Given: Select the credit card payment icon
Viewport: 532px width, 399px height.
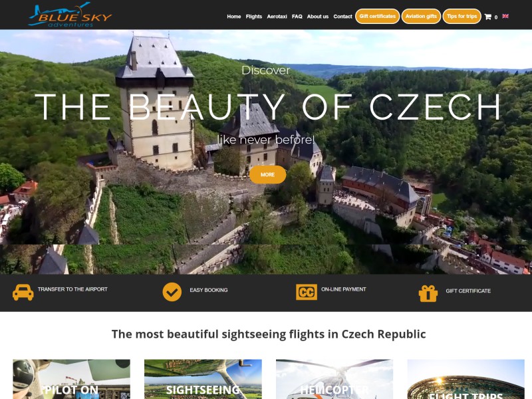Looking at the screenshot, I should (307, 292).
